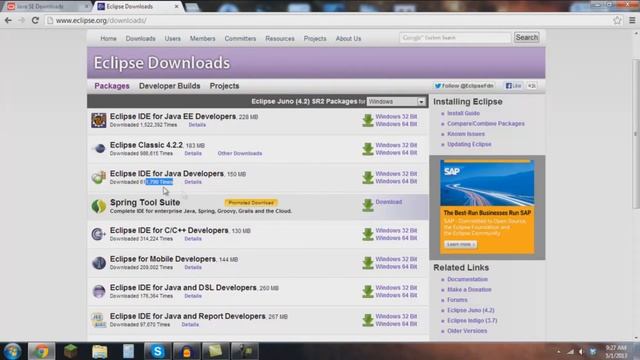Bookmark page with the star icon

pyautogui.click(x=617, y=20)
